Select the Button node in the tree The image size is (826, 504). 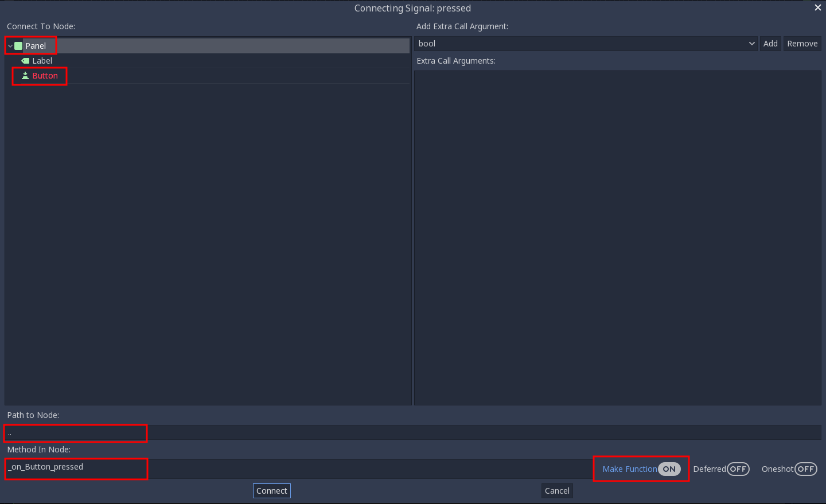[45, 75]
